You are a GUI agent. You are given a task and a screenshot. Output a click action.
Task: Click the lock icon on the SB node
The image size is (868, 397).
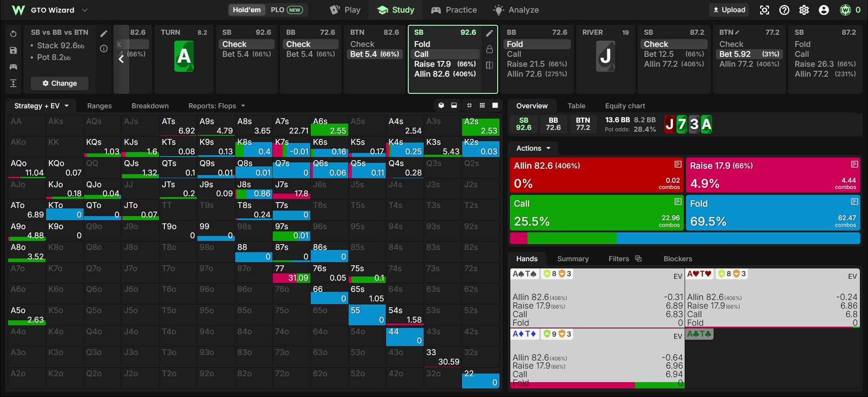point(490,49)
